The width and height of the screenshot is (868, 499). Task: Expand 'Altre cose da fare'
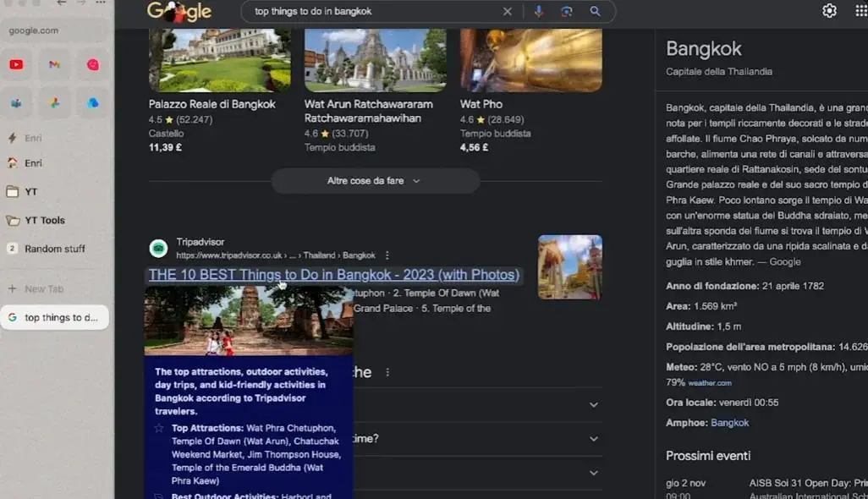point(375,181)
